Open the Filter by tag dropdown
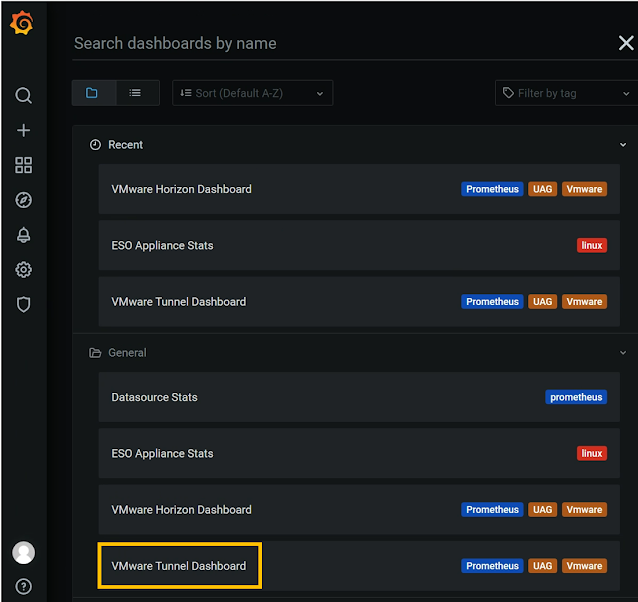 566,93
